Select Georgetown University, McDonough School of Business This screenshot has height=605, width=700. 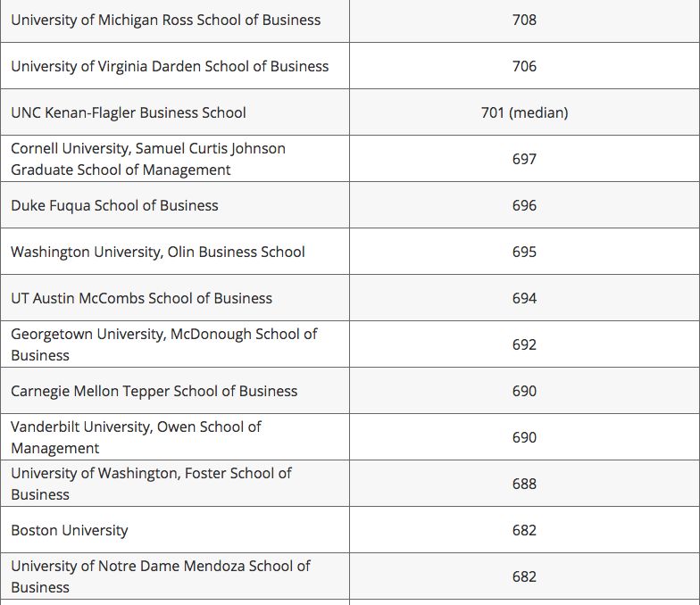[164, 344]
